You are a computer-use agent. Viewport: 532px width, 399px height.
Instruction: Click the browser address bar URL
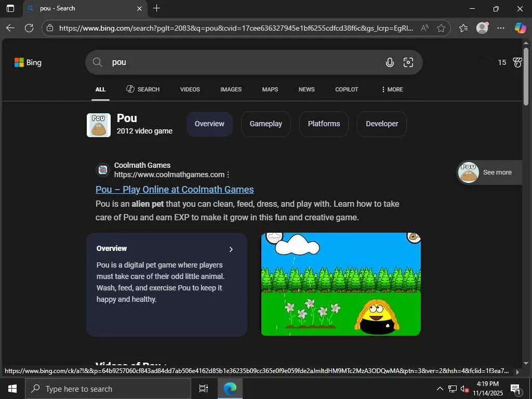(236, 28)
